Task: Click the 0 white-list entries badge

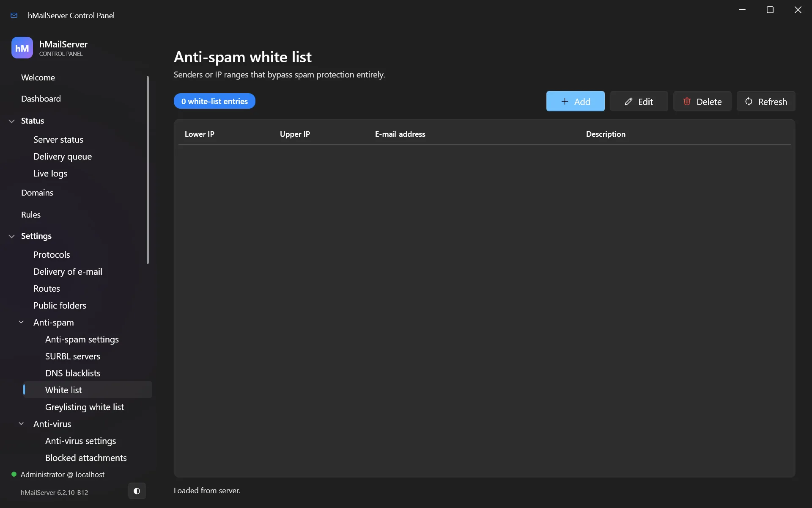Action: (214, 101)
